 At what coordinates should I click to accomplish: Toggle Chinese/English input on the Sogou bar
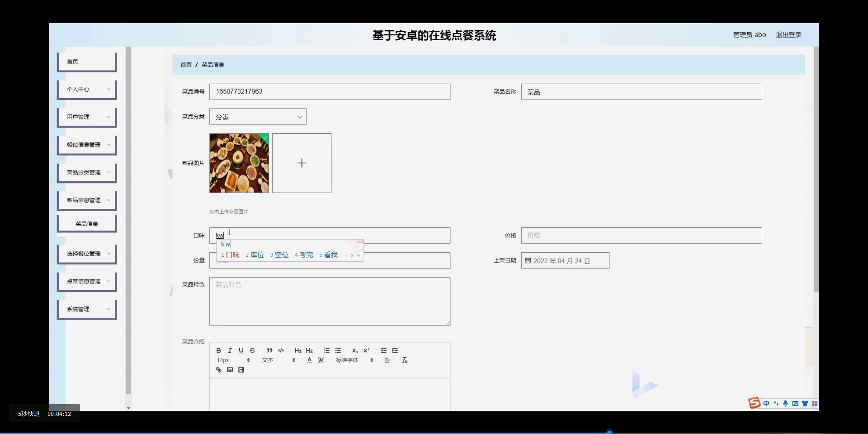pyautogui.click(x=766, y=403)
